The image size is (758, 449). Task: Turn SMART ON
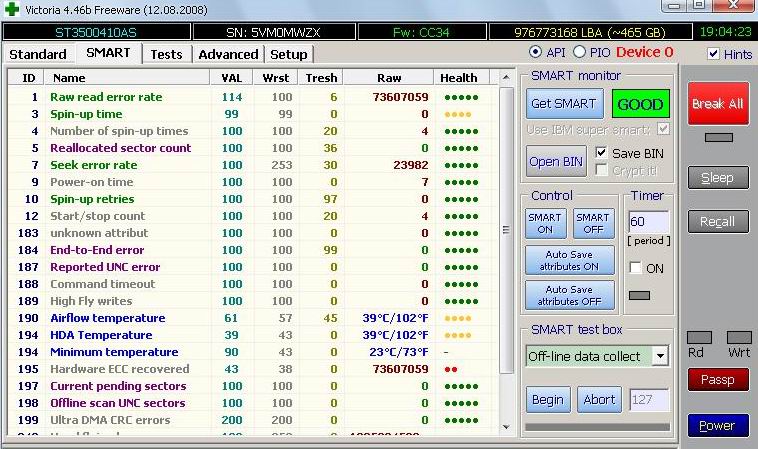point(545,223)
